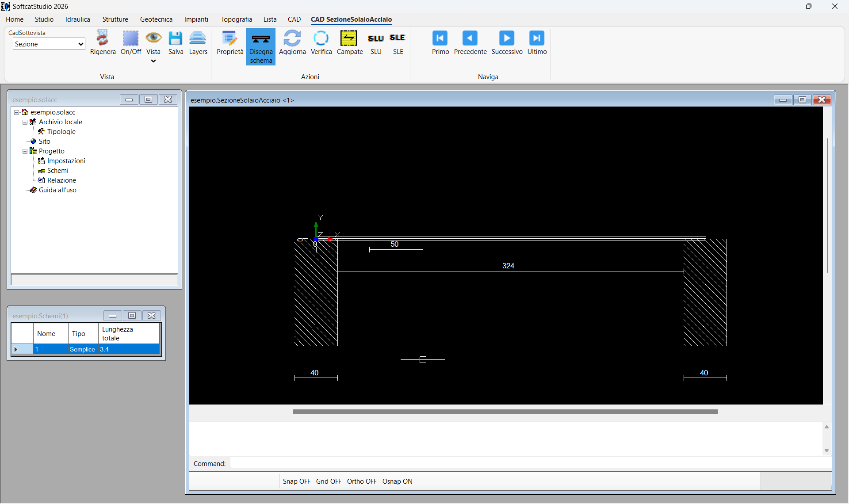The width and height of the screenshot is (849, 504).
Task: Open Guida all'uso tree item
Action: 57,190
